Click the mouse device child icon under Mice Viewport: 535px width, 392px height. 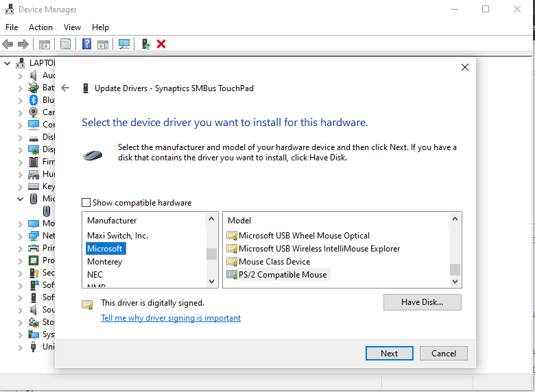click(x=47, y=211)
